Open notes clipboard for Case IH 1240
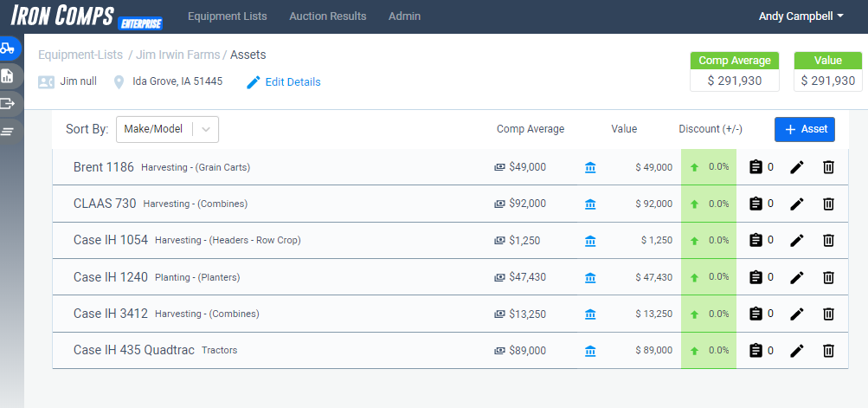This screenshot has width=868, height=408. coord(755,276)
